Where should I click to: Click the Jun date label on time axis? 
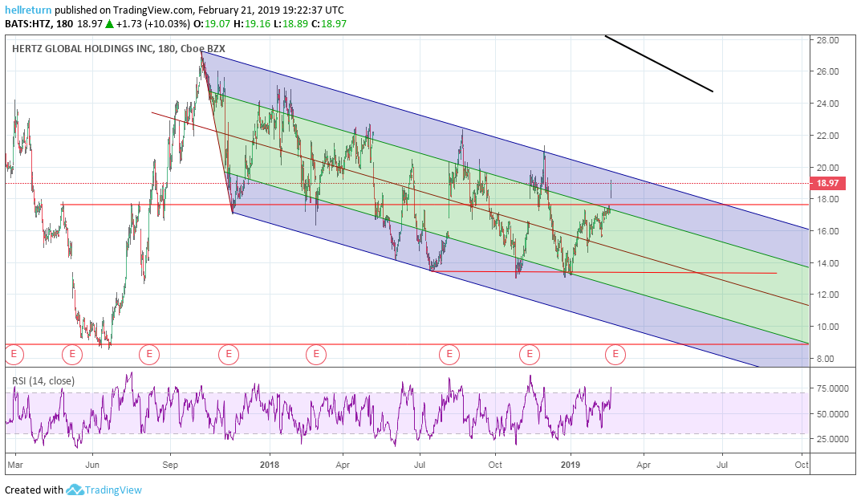pos(92,465)
